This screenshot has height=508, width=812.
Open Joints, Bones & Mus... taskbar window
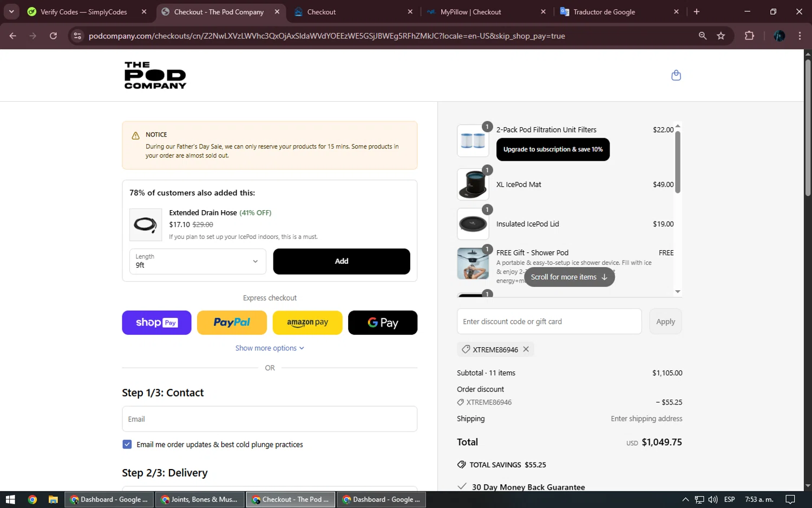(200, 499)
